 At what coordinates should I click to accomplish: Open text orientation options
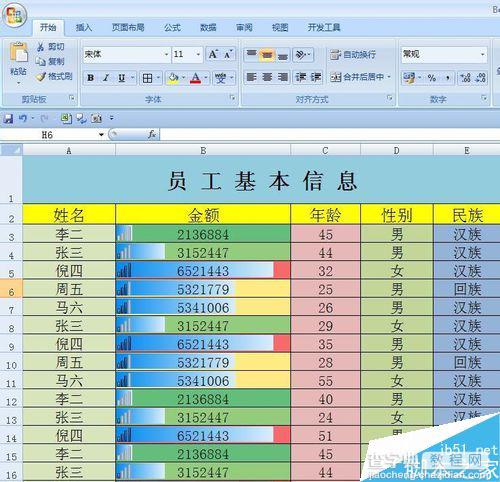pos(303,54)
